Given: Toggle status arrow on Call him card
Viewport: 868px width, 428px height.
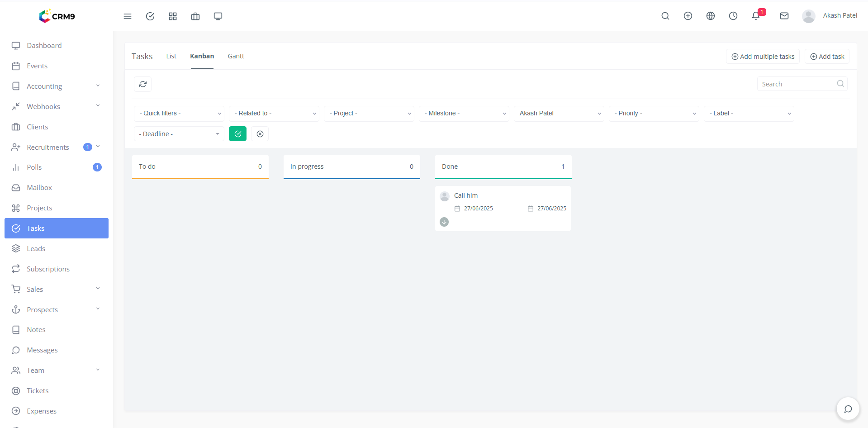Looking at the screenshot, I should (x=444, y=222).
